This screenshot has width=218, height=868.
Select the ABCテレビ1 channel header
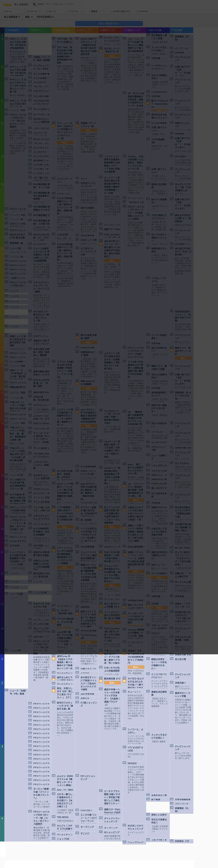click(x=87, y=30)
